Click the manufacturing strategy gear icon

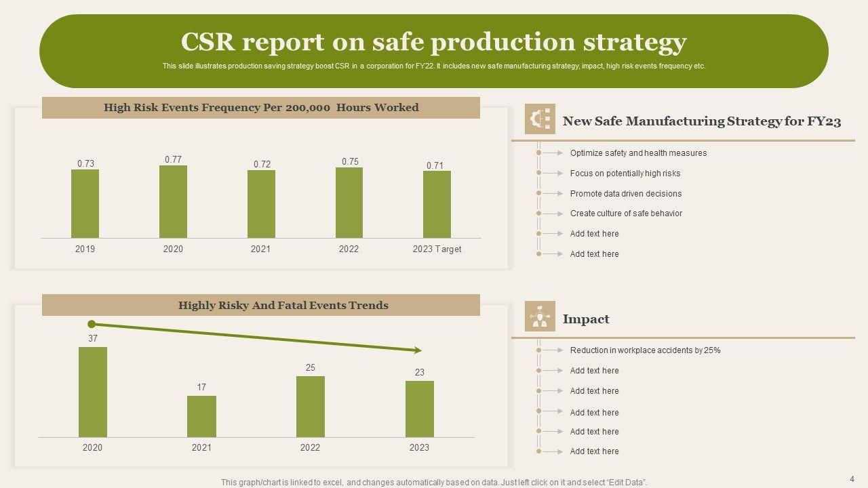[540, 119]
